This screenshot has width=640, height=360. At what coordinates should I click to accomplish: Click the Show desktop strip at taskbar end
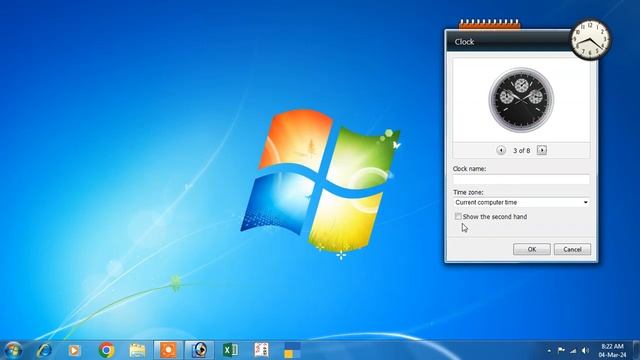(x=636, y=350)
